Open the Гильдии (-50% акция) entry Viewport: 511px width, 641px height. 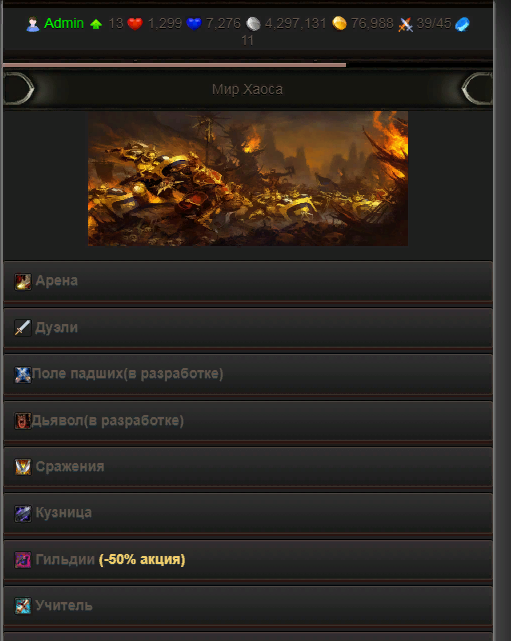248,560
